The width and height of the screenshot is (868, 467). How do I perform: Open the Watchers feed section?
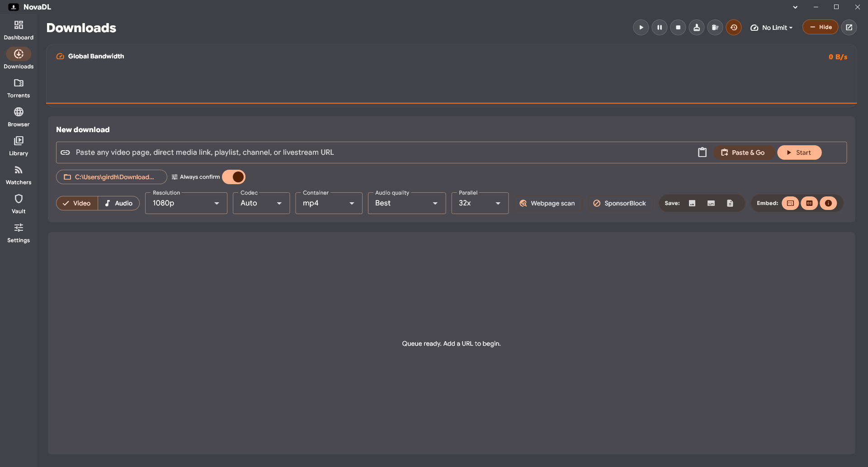[19, 175]
